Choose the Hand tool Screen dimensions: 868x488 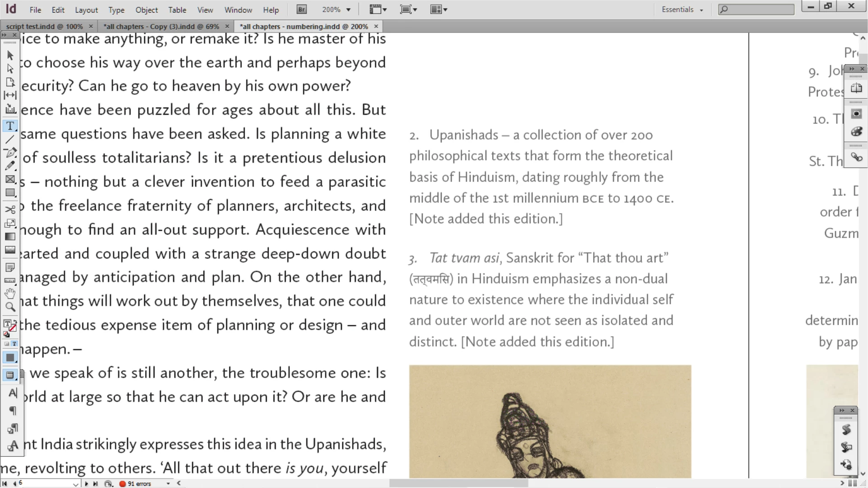[x=10, y=293]
